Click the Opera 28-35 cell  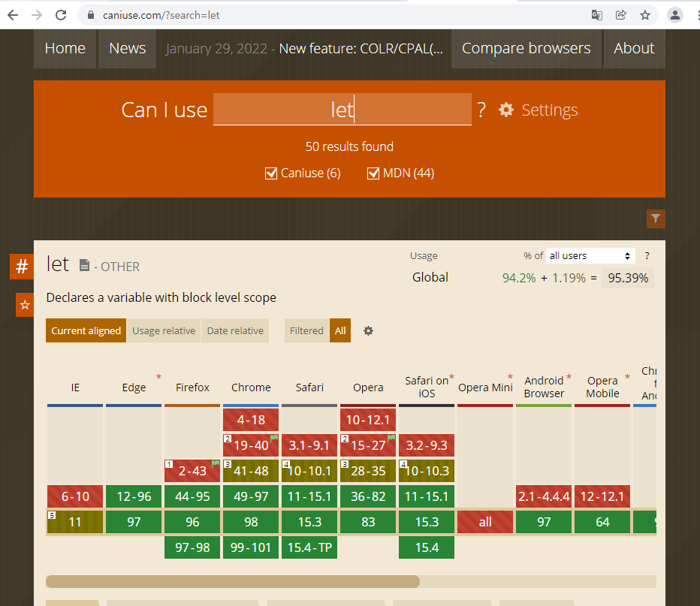pyautogui.click(x=368, y=471)
